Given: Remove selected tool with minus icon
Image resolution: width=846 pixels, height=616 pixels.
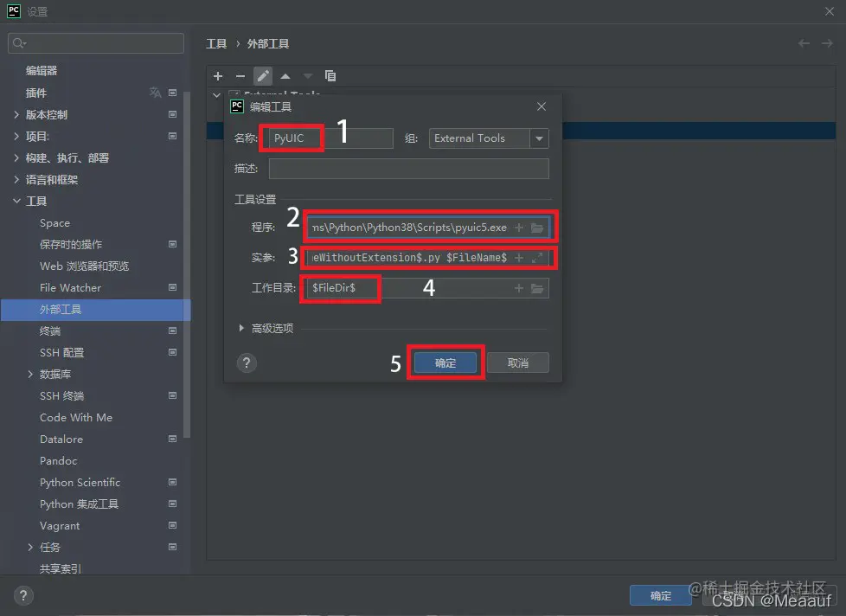Looking at the screenshot, I should pyautogui.click(x=240, y=76).
